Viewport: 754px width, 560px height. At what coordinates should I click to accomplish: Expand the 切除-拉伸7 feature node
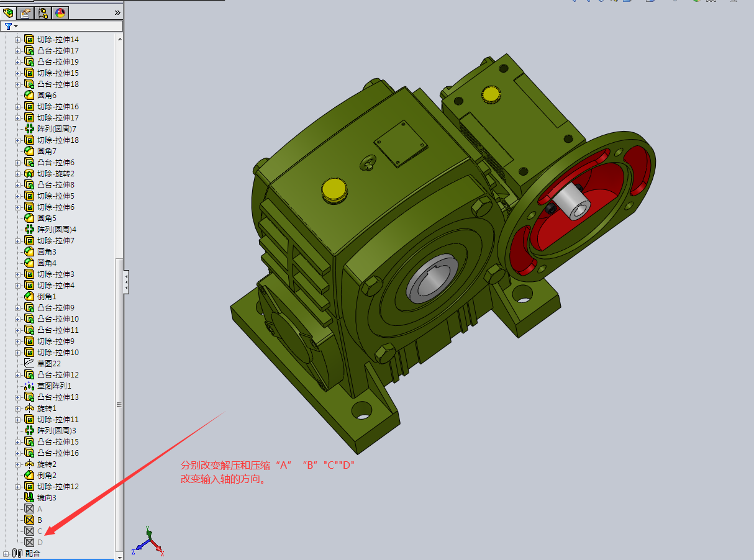[17, 241]
